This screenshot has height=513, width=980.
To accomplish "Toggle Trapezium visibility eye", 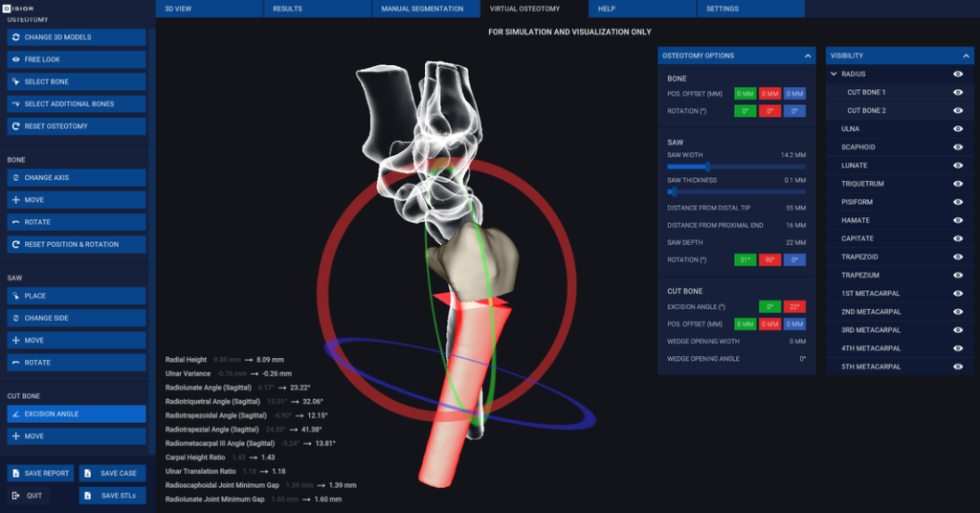I will pyautogui.click(x=958, y=275).
